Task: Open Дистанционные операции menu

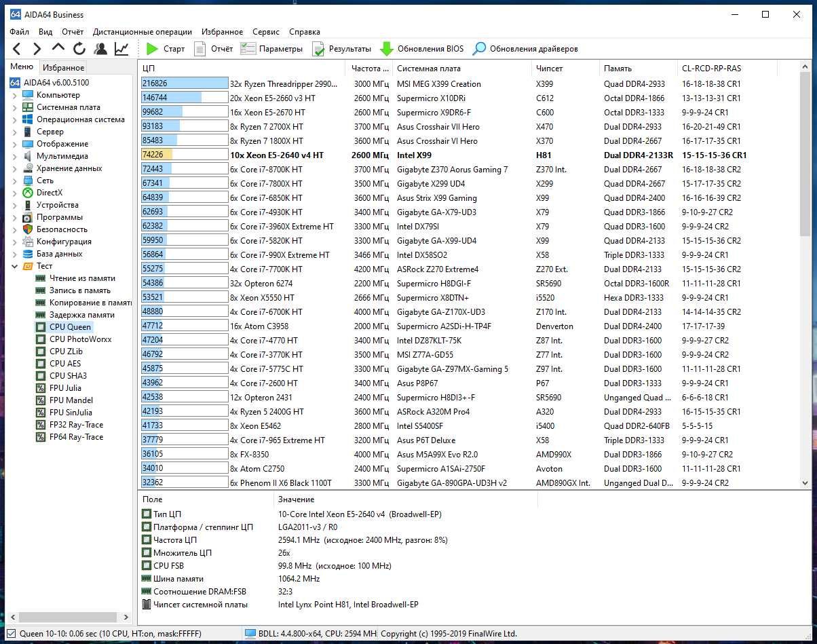Action: 142,32
